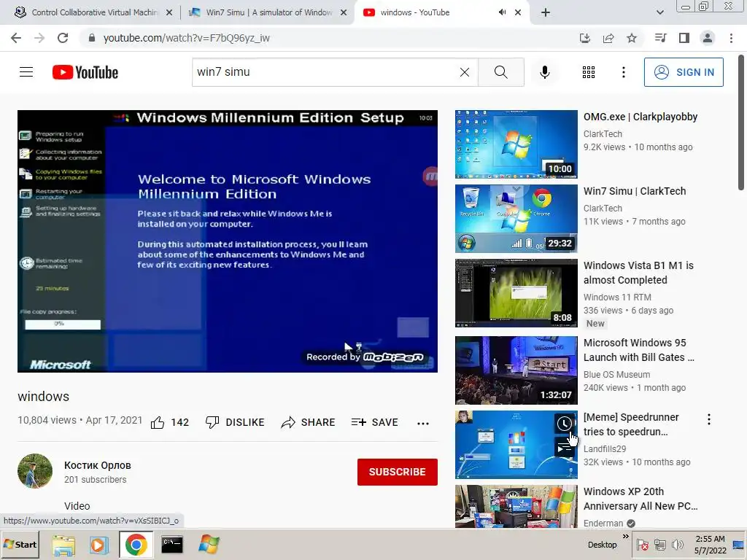Reload the page with refresh icon
This screenshot has height=560, width=747.
pos(63,38)
